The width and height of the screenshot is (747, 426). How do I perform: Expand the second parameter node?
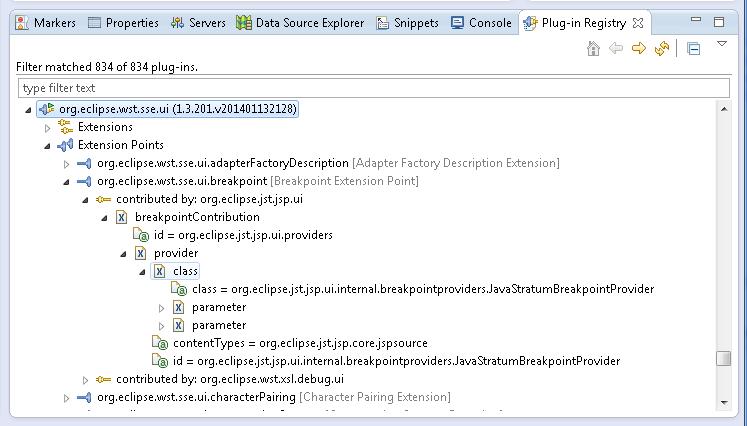pos(162,326)
